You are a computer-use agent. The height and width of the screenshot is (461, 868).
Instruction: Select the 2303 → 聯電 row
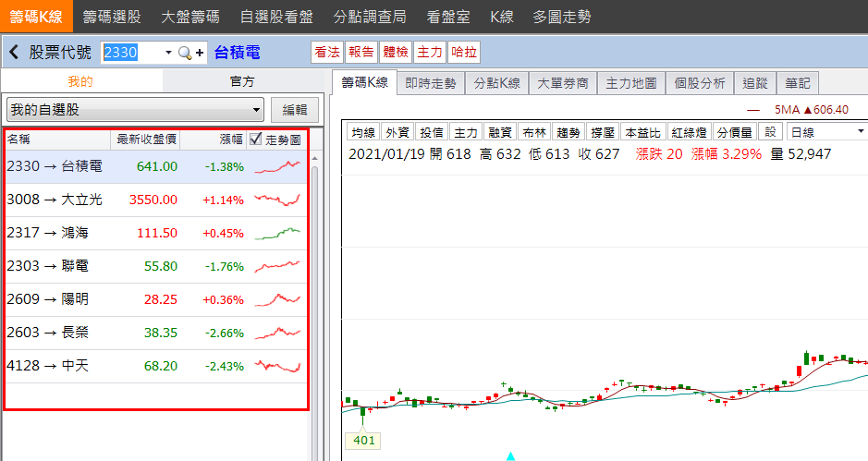156,266
